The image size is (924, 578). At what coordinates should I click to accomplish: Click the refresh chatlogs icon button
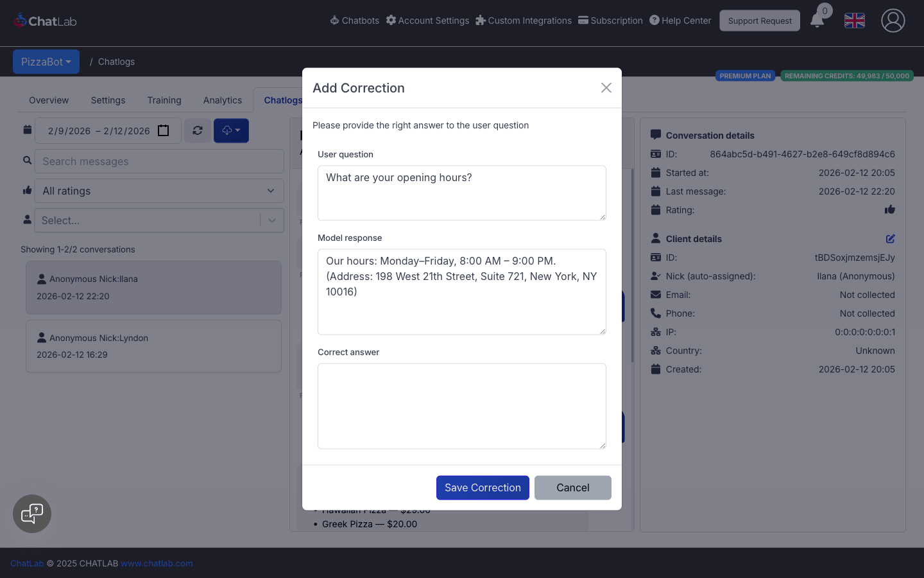(198, 130)
